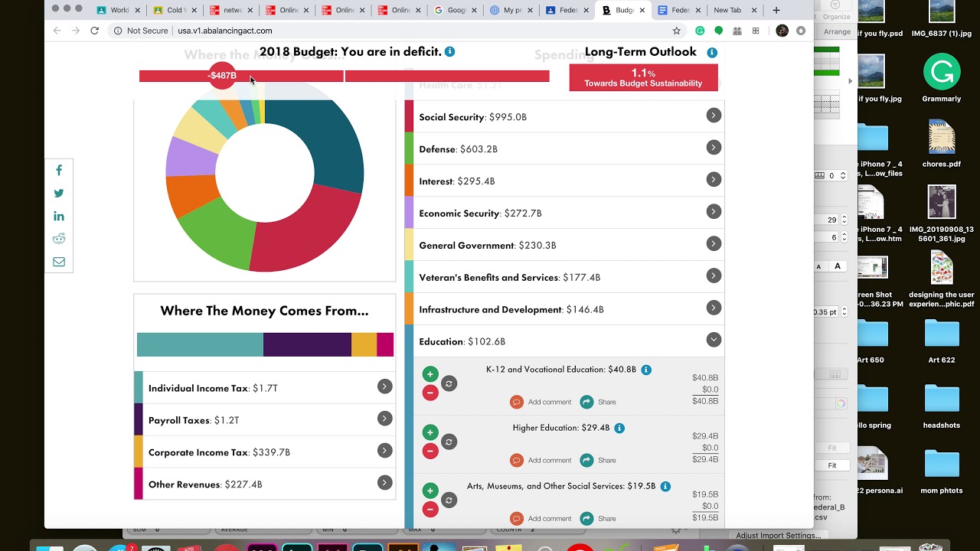Open the mom phtots desktop folder
980x551 pixels.
click(x=941, y=472)
